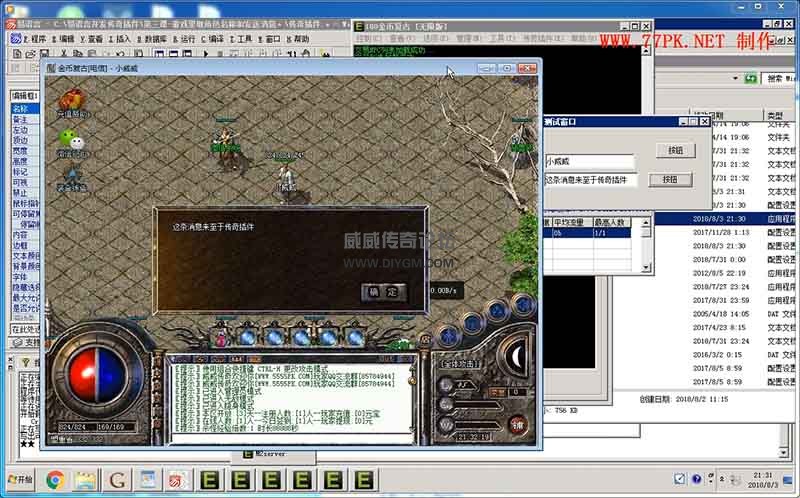The width and height of the screenshot is (800, 498).
Task: Open the 编译 menu
Action: click(212, 39)
